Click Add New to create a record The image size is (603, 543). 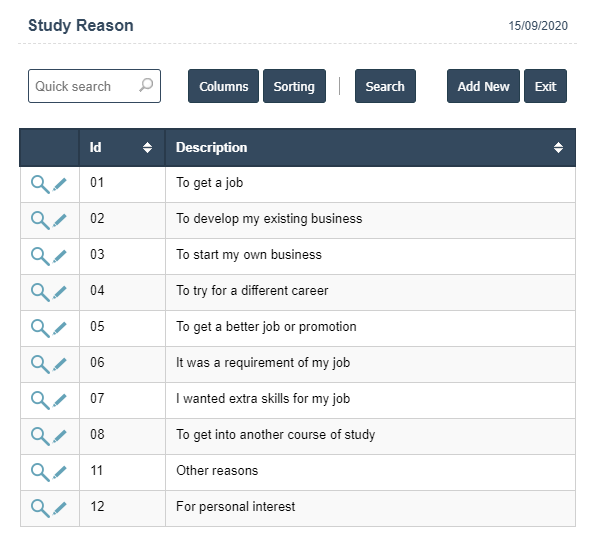483,87
